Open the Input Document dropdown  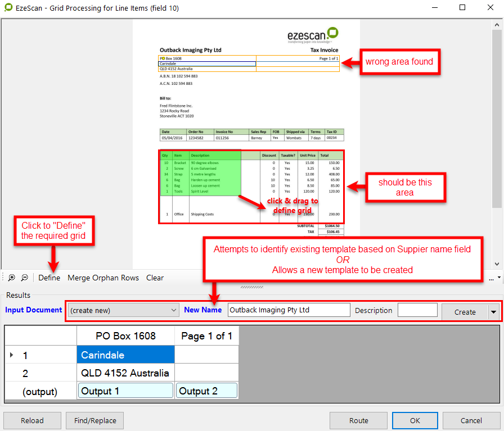[123, 310]
